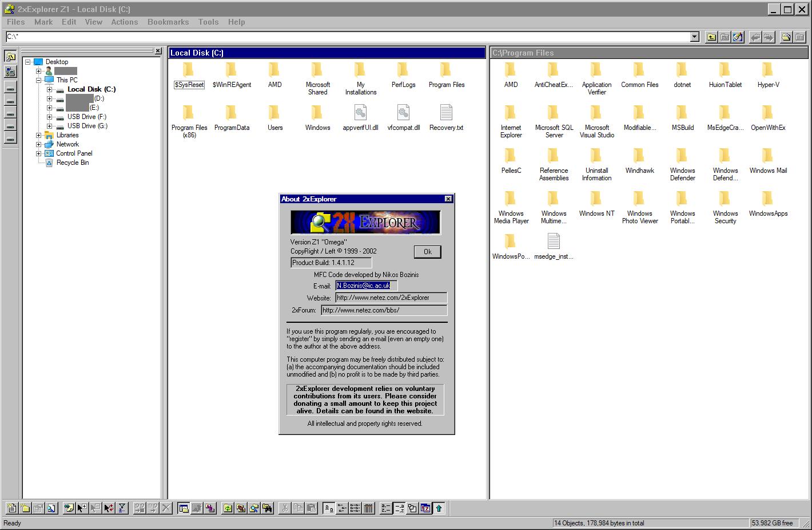
Task: Toggle sort descending z-a button
Action: click(x=399, y=508)
